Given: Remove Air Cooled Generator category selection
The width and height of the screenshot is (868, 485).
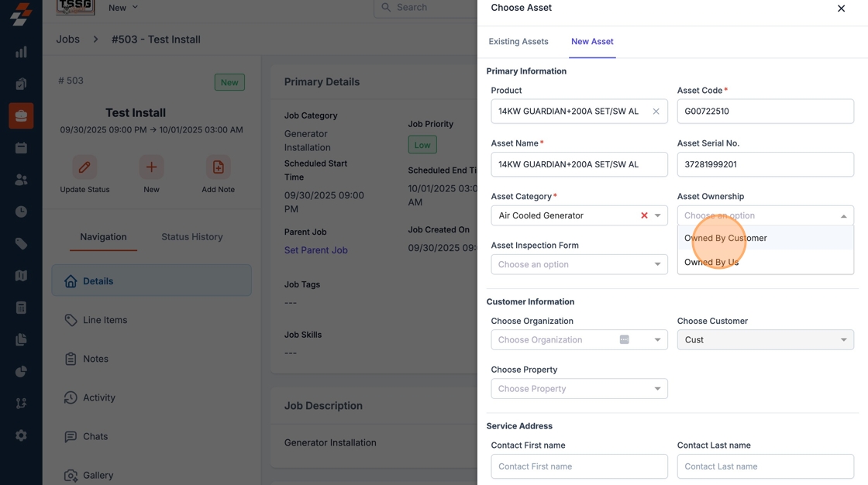Looking at the screenshot, I should pyautogui.click(x=644, y=215).
